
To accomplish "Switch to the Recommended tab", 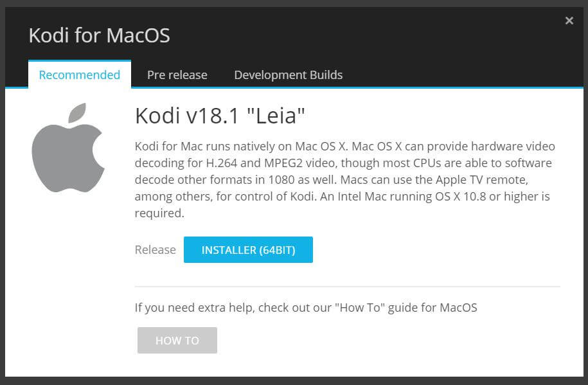I will click(80, 75).
